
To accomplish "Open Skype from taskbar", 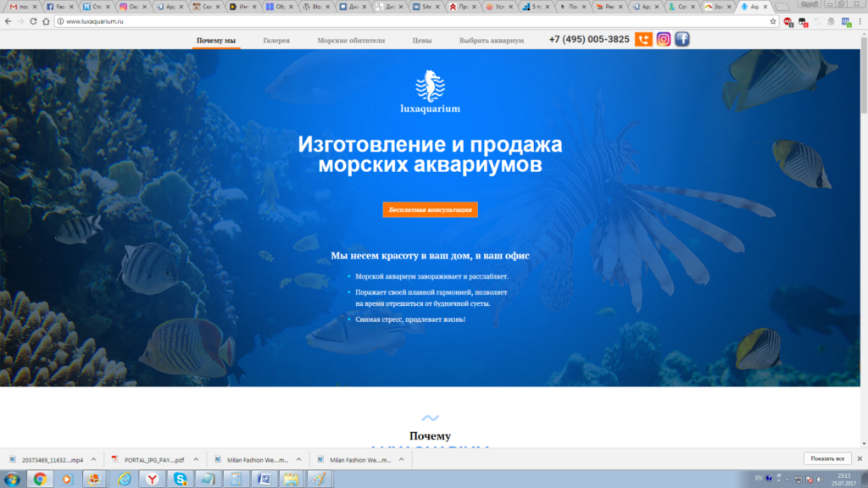I will [181, 480].
